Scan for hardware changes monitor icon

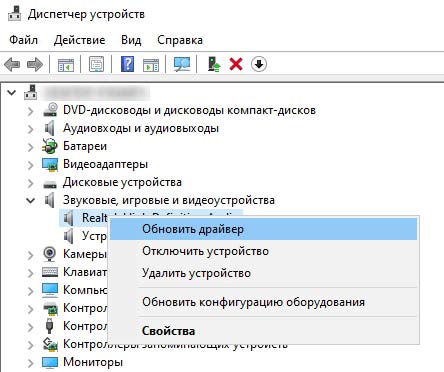click(182, 64)
